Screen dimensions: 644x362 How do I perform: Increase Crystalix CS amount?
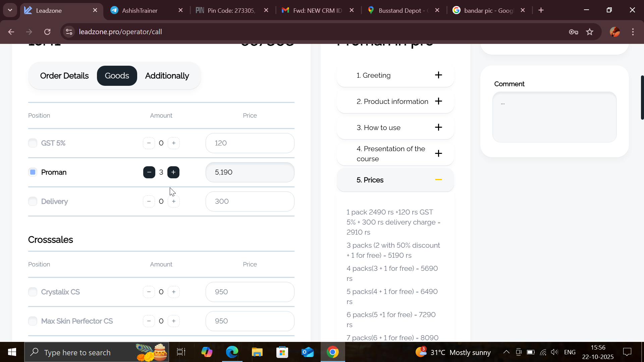click(173, 292)
